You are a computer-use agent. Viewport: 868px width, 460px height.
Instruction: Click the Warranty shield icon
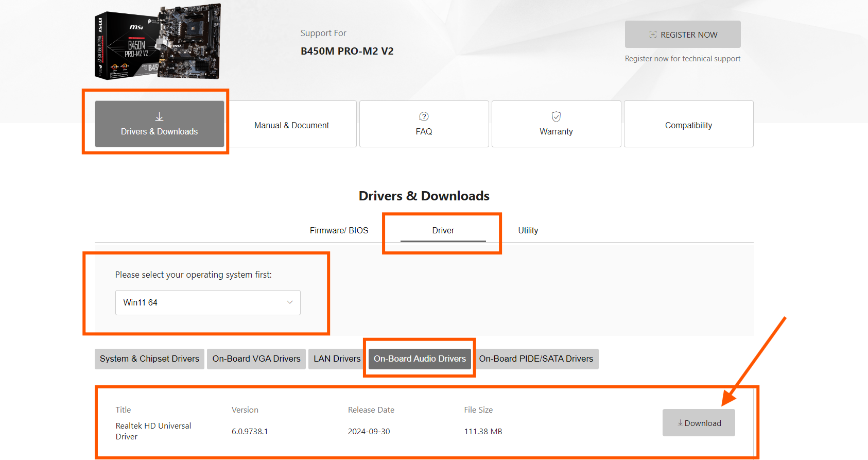(557, 116)
